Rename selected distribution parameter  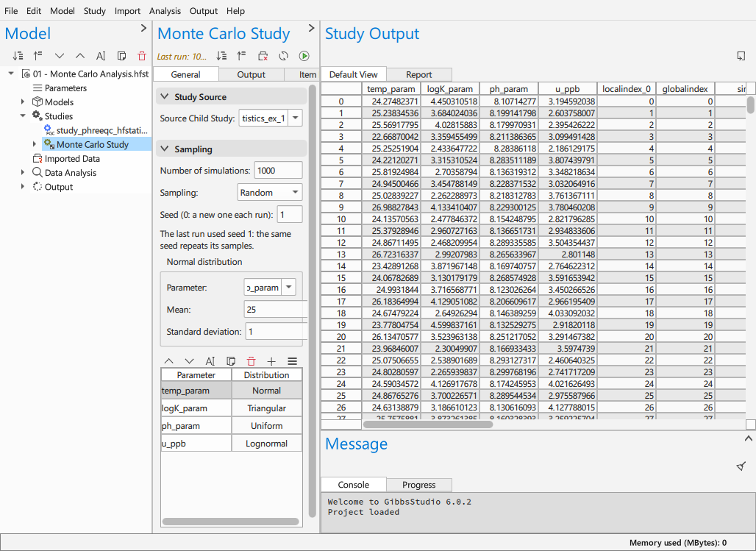(210, 361)
